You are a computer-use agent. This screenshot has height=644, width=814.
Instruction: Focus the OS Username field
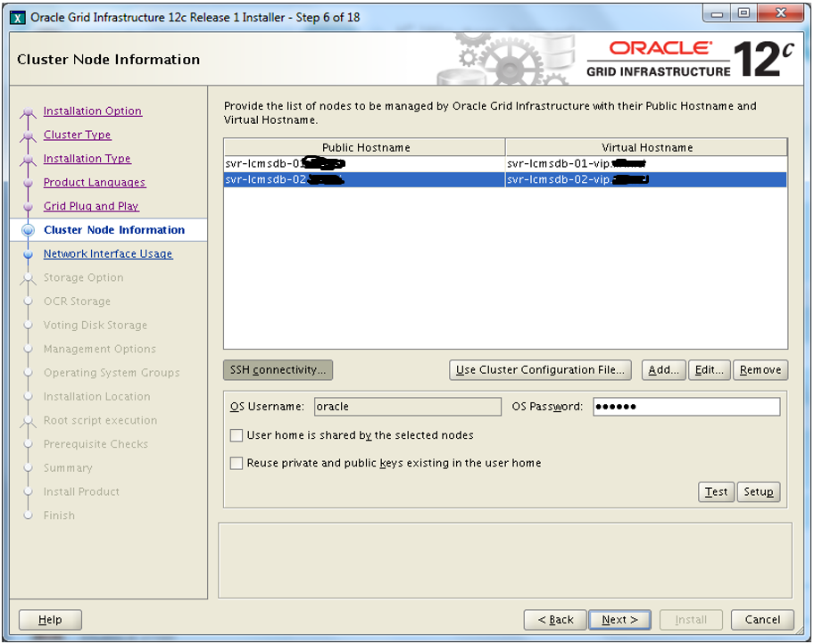coord(408,407)
